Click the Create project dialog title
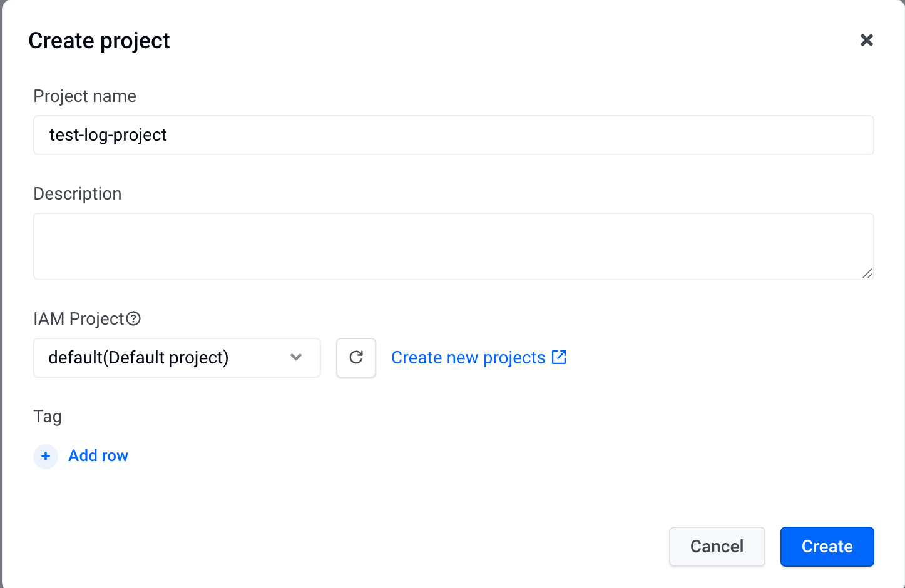Screen dimensions: 905x588 (x=100, y=41)
